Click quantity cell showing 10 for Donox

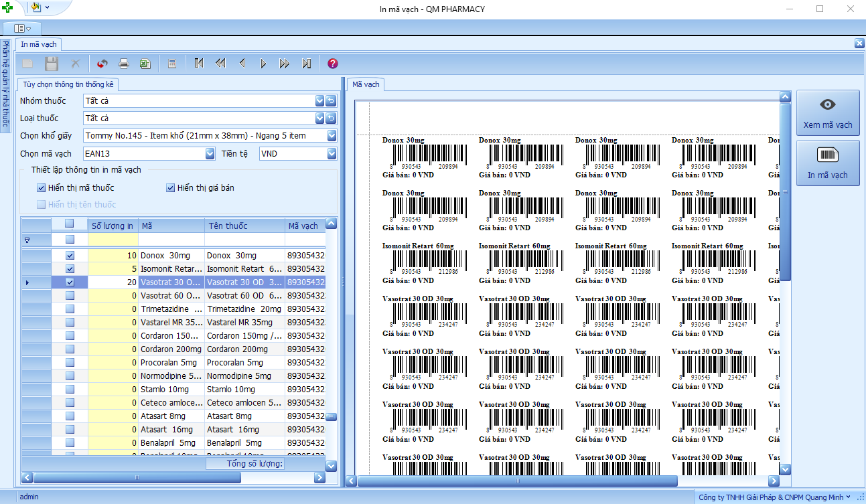113,256
